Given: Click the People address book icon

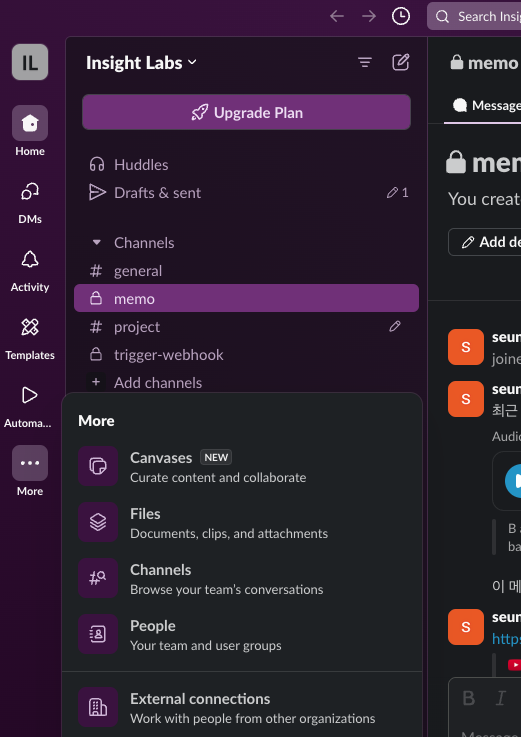Looking at the screenshot, I should 98,634.
